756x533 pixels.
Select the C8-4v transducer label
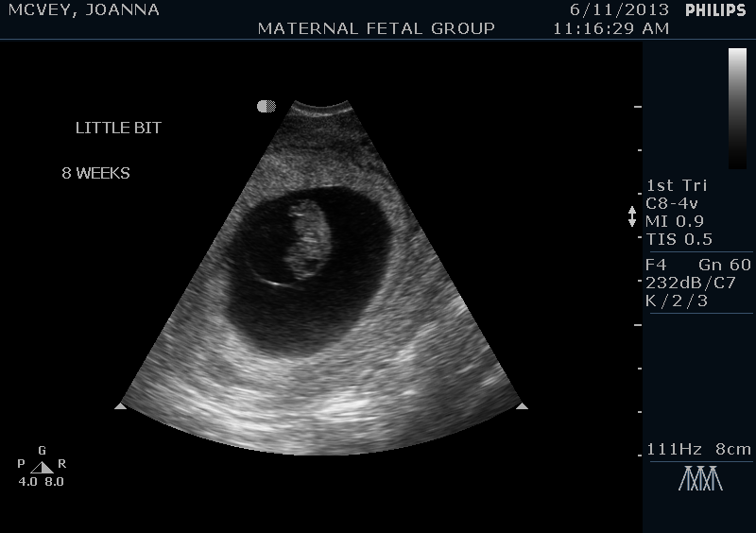coord(673,203)
